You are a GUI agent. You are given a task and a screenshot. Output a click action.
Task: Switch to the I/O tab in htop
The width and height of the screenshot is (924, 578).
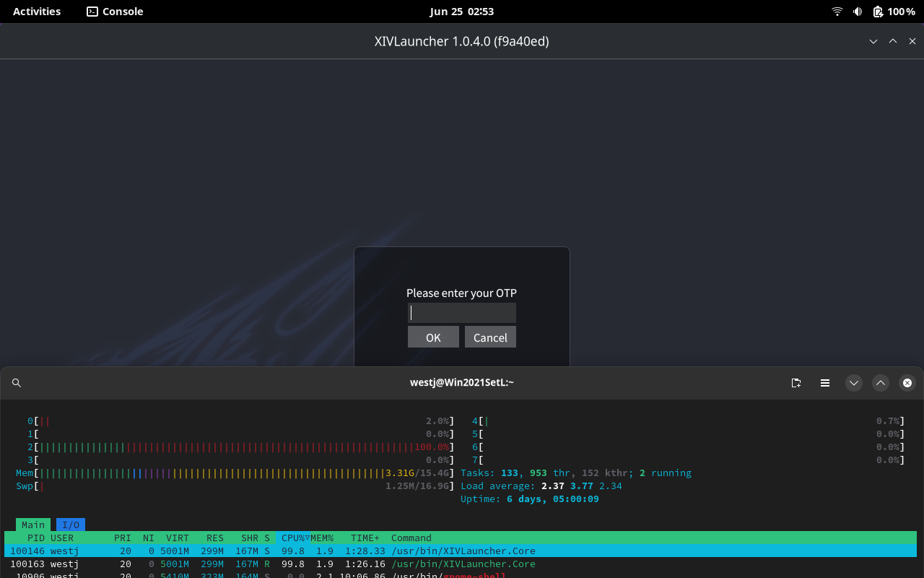point(70,525)
